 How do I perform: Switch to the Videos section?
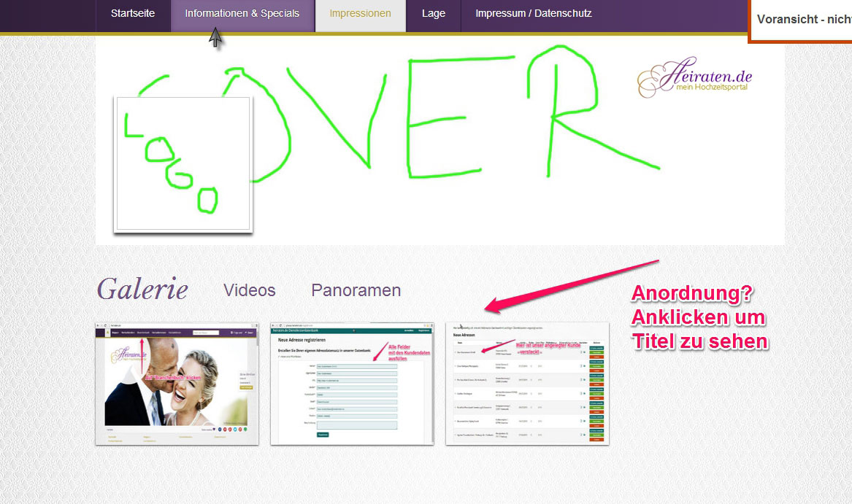click(249, 290)
